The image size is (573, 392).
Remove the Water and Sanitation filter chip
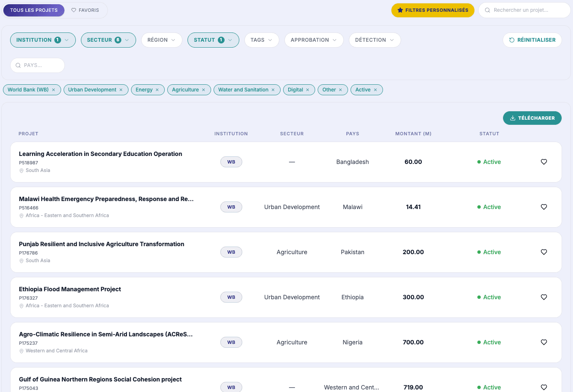click(x=273, y=90)
